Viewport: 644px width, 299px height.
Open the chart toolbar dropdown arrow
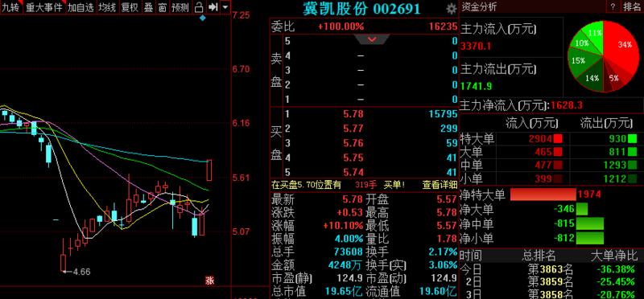click(225, 7)
